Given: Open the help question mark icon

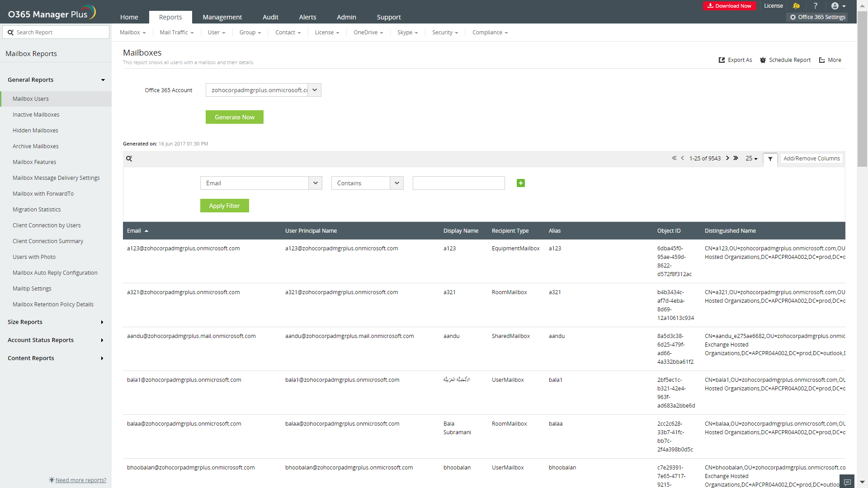Looking at the screenshot, I should pyautogui.click(x=816, y=6).
